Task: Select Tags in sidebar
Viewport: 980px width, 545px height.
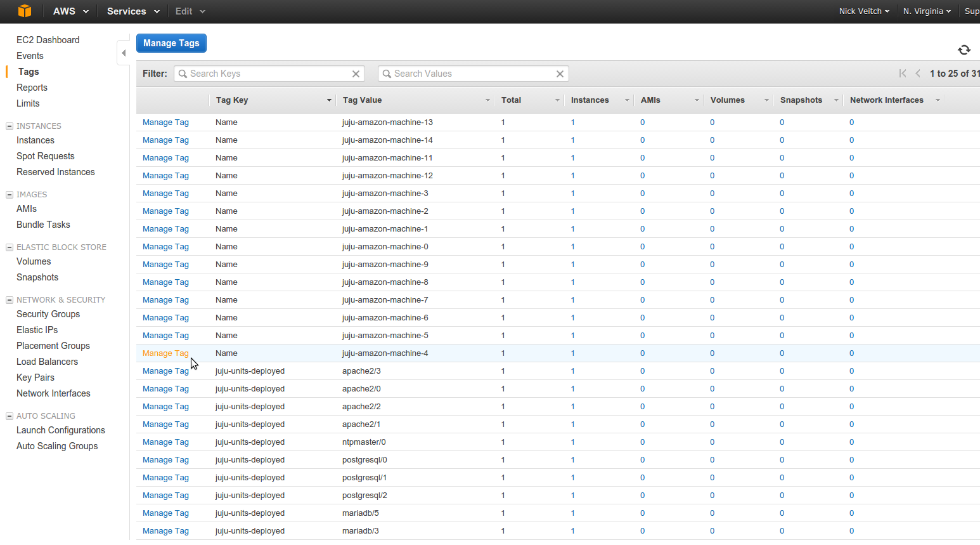Action: click(29, 72)
